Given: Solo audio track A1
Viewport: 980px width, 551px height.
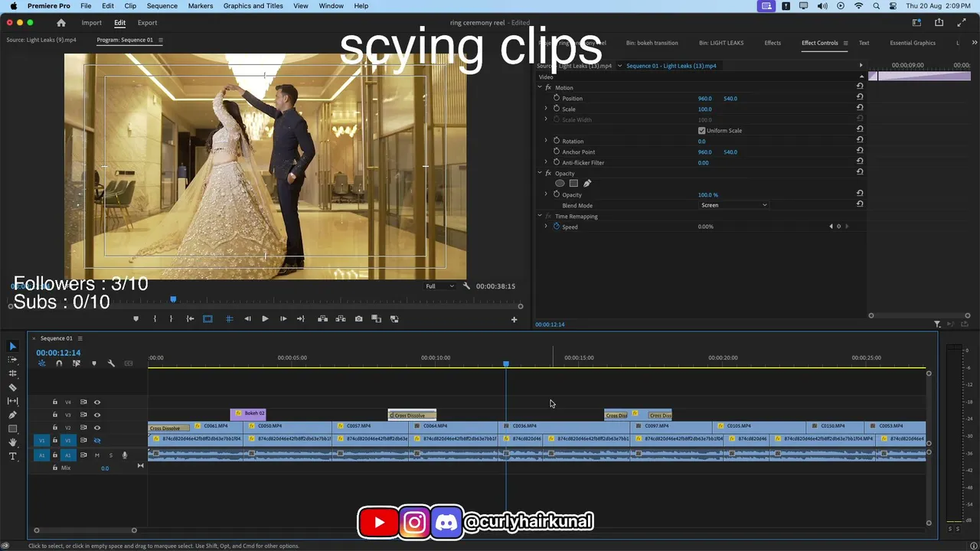Looking at the screenshot, I should coord(110,455).
